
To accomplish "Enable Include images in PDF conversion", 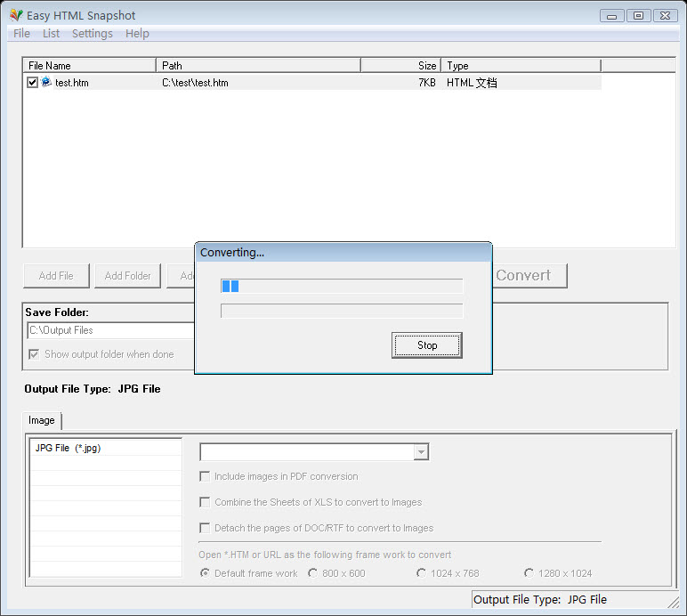I will coord(205,476).
